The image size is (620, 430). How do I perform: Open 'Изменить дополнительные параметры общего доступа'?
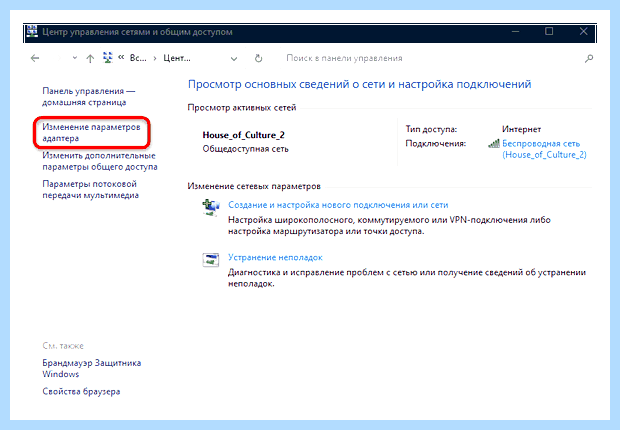100,161
